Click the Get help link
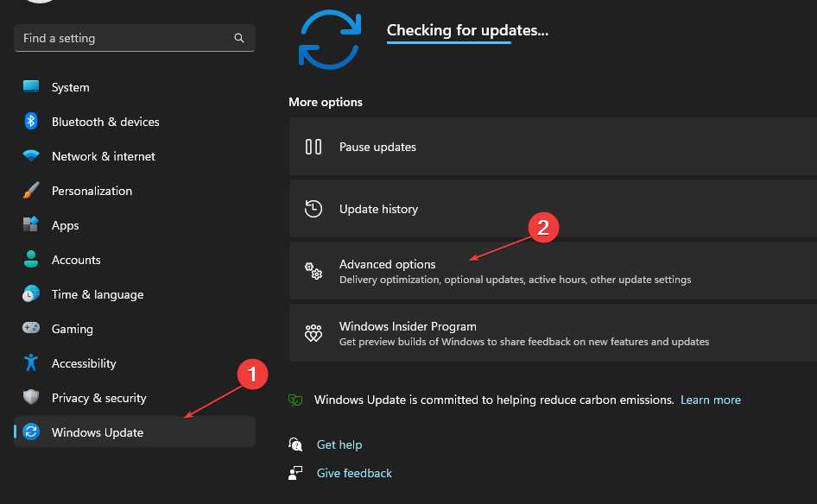The width and height of the screenshot is (817, 504). 339,445
